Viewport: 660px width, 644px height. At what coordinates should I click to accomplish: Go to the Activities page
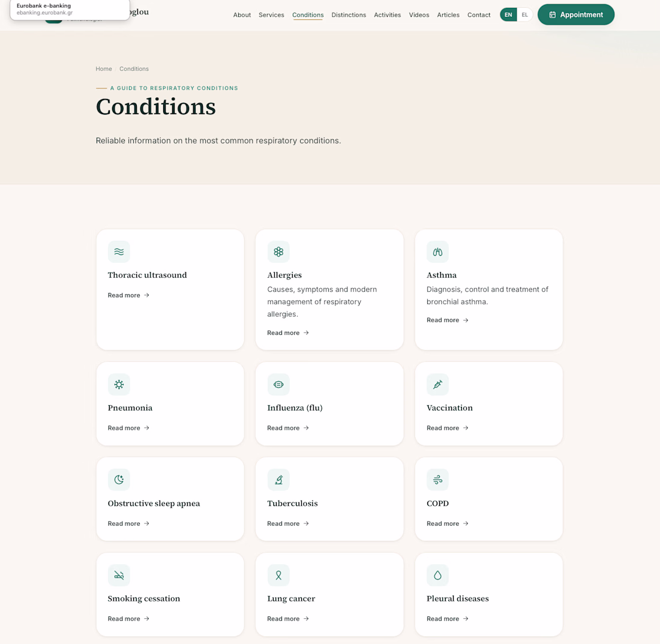click(387, 15)
